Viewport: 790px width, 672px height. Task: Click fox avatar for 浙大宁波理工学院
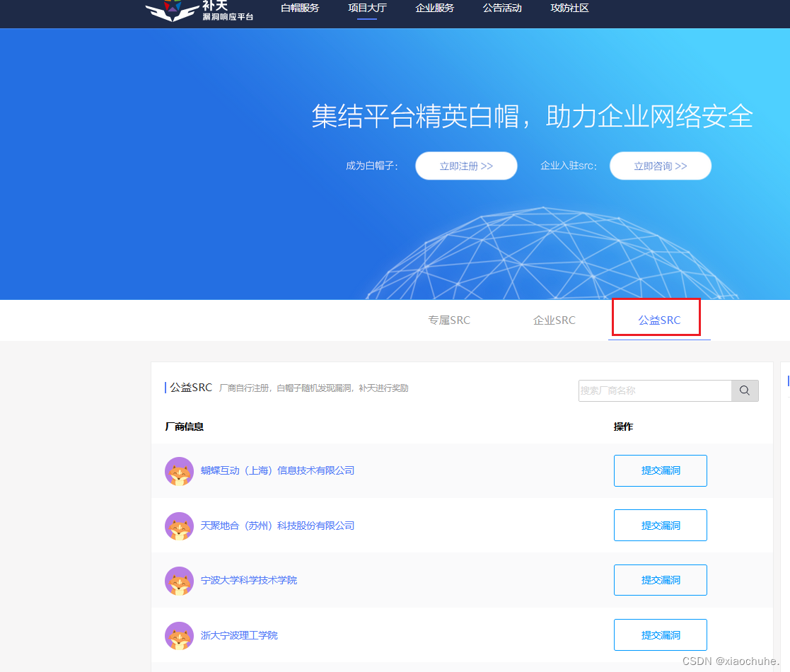click(x=180, y=636)
